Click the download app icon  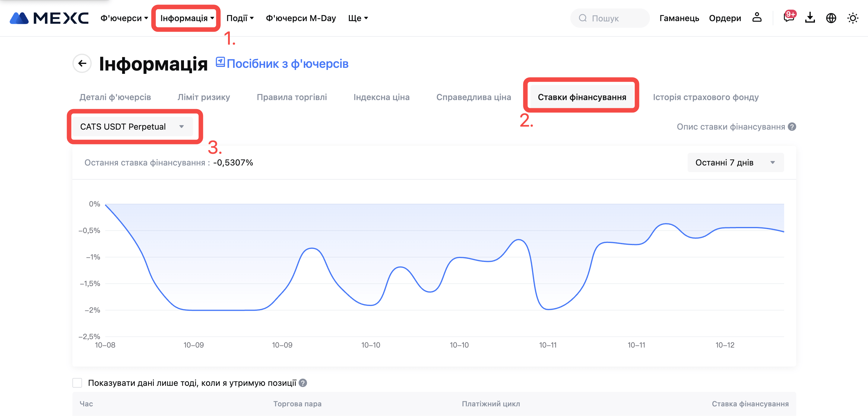point(810,17)
